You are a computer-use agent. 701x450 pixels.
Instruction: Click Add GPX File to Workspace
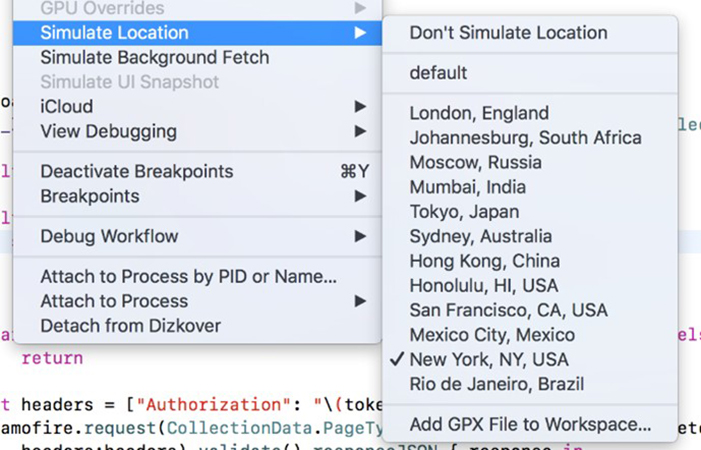[x=530, y=424]
